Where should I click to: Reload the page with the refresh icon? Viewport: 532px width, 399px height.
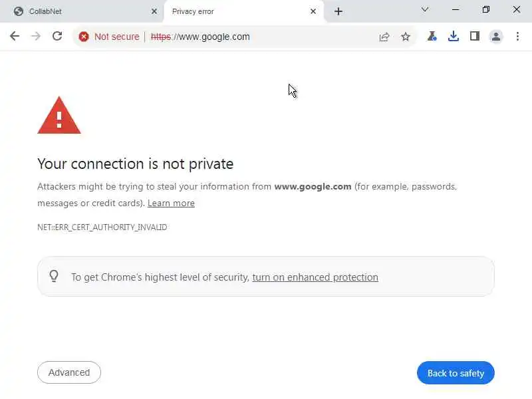click(x=57, y=37)
